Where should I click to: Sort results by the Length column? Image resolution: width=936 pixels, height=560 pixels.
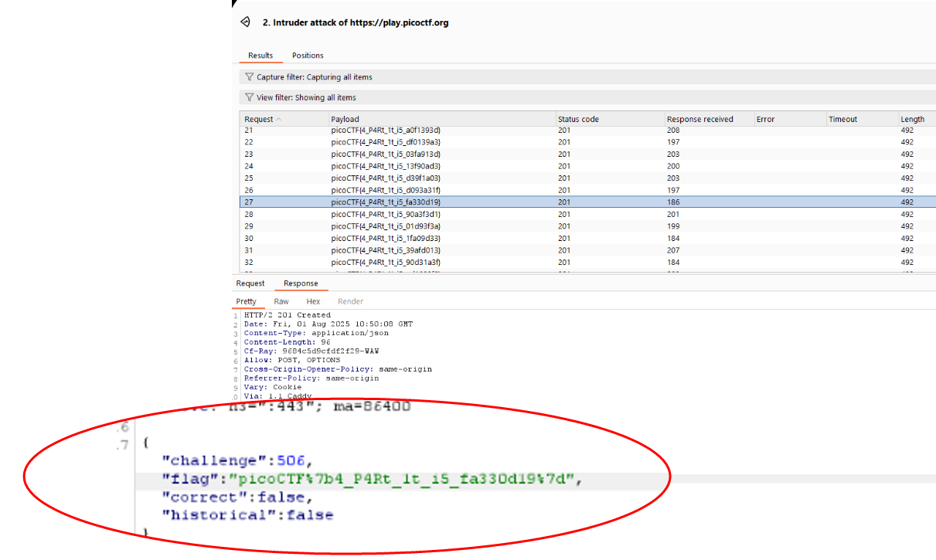coord(912,120)
